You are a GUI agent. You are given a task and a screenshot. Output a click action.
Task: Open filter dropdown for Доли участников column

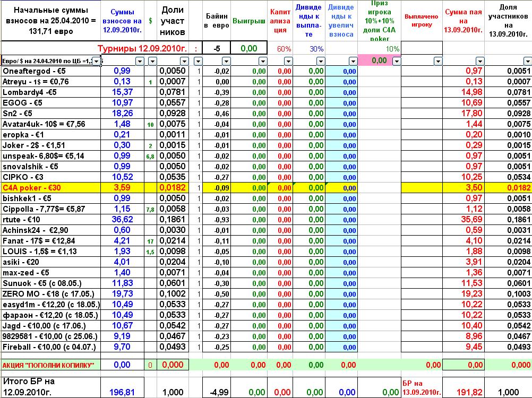[x=184, y=61]
